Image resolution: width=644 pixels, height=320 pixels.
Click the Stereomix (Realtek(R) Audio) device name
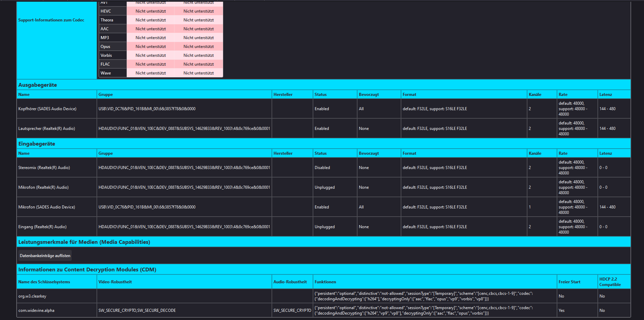44,168
